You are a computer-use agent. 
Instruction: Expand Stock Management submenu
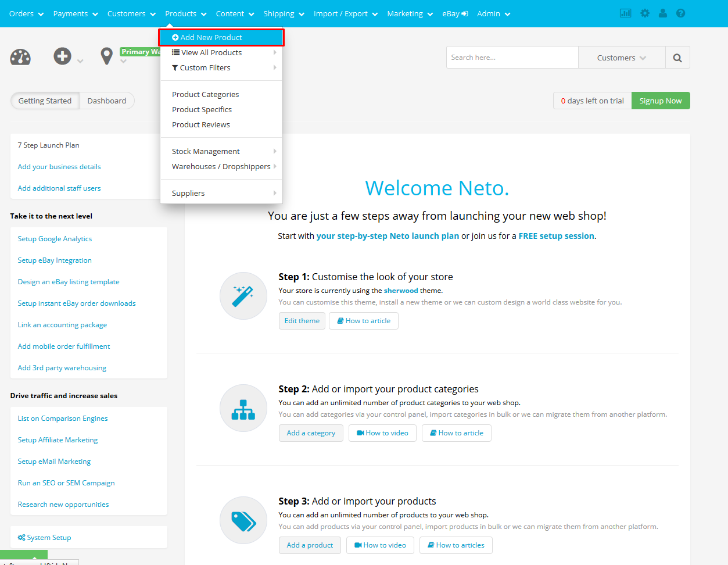pyautogui.click(x=221, y=151)
